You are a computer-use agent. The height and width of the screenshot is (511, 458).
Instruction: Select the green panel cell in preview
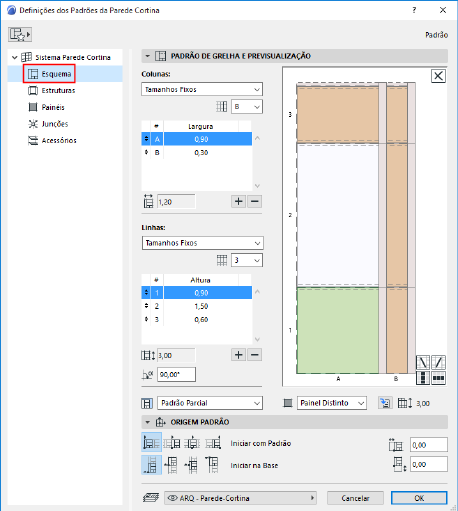click(337, 330)
